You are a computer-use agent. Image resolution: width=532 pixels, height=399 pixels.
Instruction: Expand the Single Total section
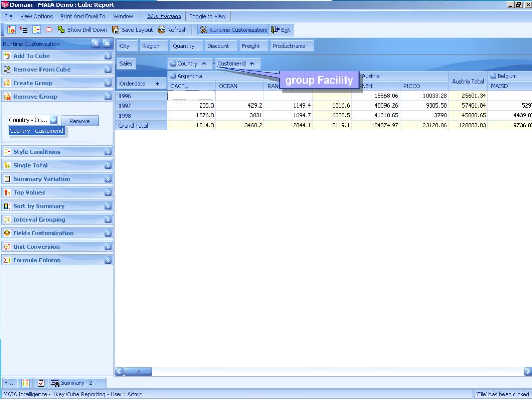(108, 166)
